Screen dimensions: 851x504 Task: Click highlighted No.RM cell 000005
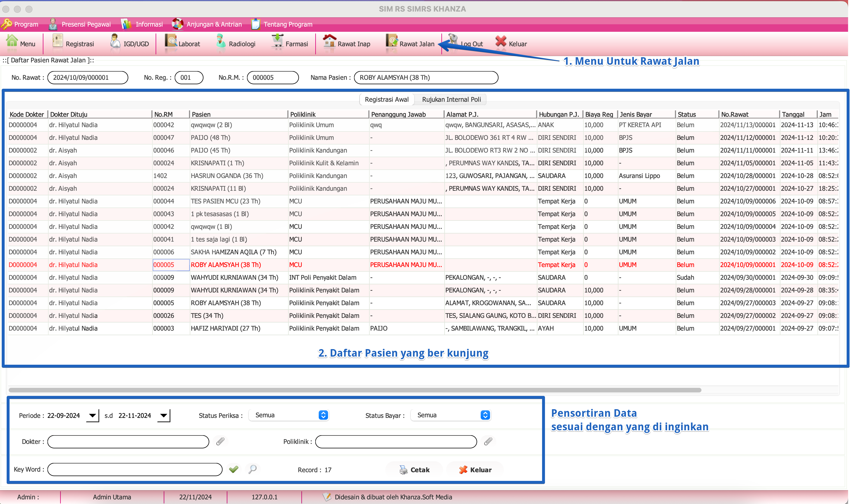coord(171,265)
